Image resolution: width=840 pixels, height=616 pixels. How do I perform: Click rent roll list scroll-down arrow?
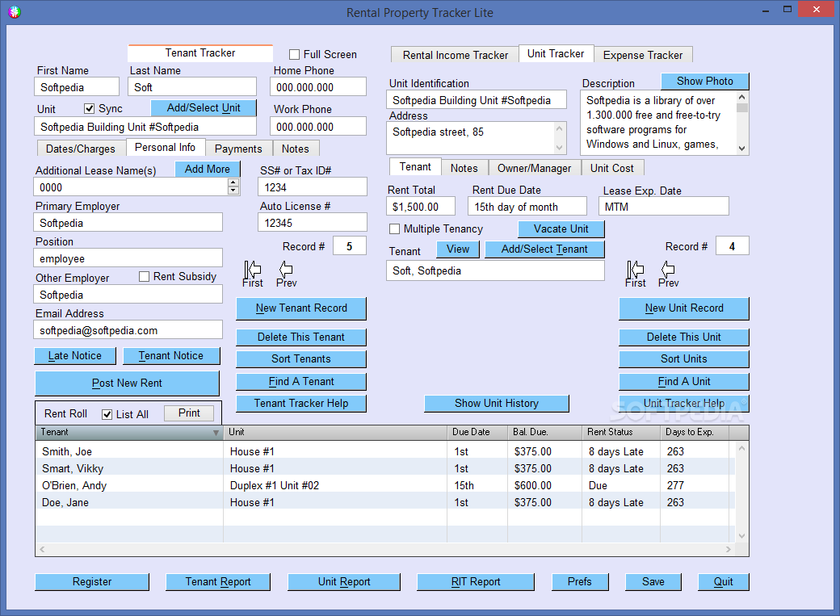pos(742,535)
